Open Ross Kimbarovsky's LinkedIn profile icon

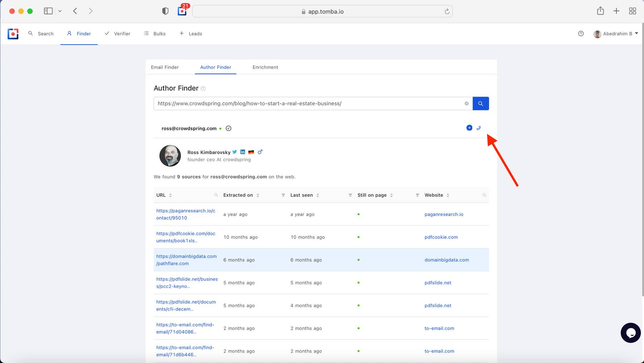point(243,152)
